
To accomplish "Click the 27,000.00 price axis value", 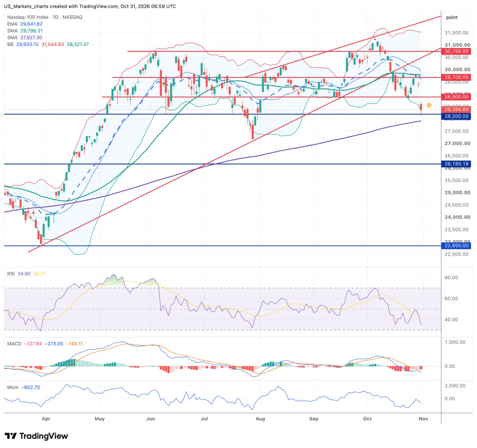I will 457,143.
